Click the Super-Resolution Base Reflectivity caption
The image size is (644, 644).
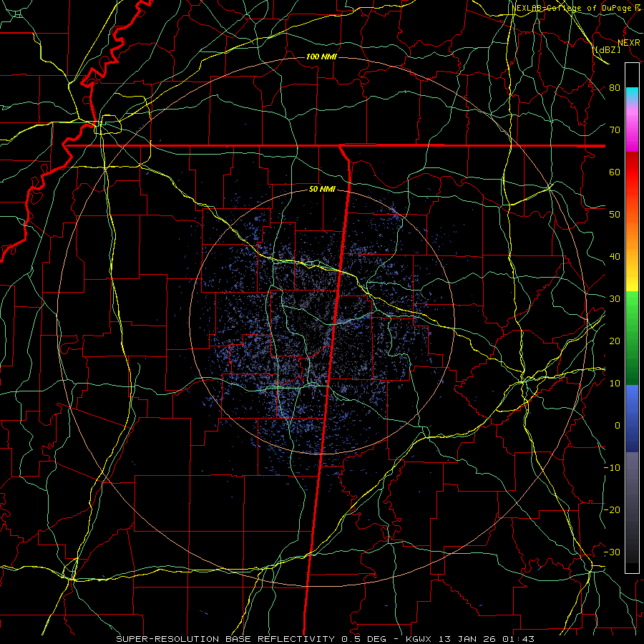(325, 639)
